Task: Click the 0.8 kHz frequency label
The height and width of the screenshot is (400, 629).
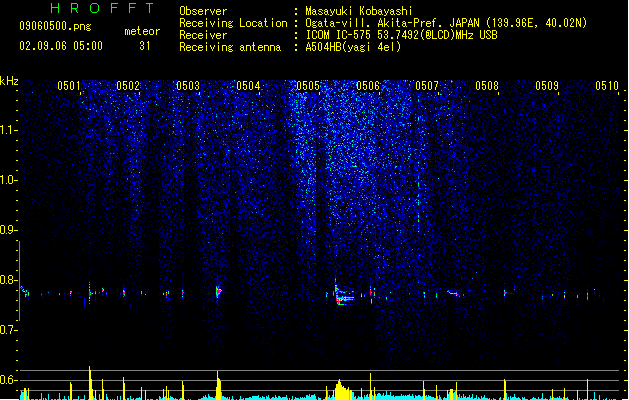Action: pyautogui.click(x=8, y=280)
